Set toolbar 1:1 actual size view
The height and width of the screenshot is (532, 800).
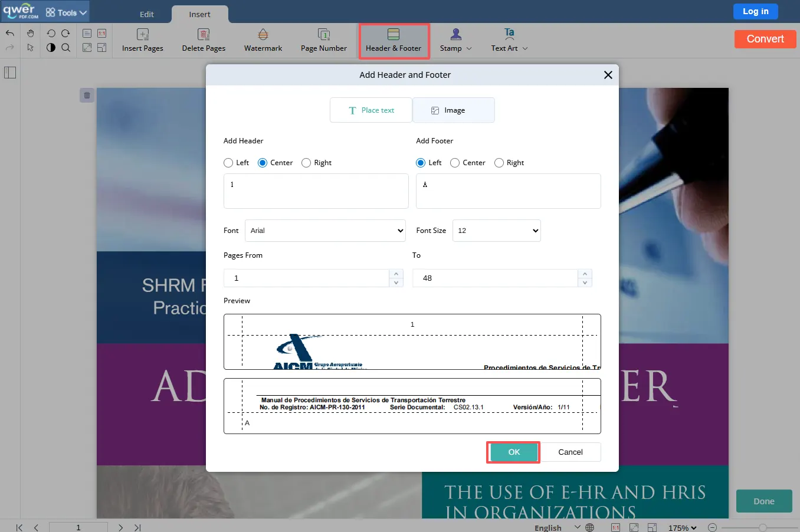tap(101, 34)
